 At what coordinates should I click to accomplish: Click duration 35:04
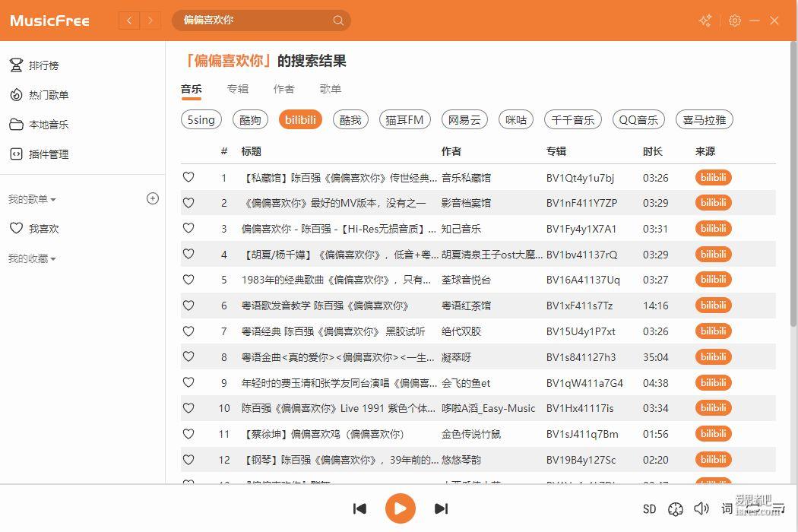click(x=655, y=357)
